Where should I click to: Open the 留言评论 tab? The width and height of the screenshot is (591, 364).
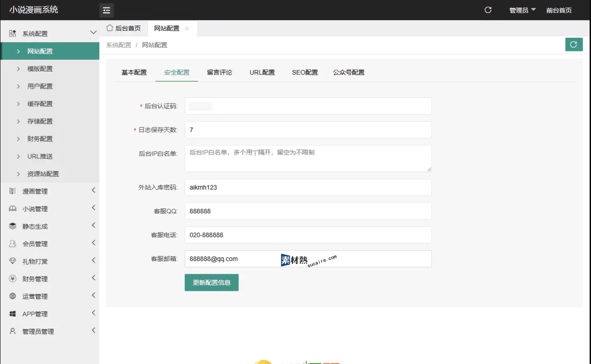tap(220, 72)
